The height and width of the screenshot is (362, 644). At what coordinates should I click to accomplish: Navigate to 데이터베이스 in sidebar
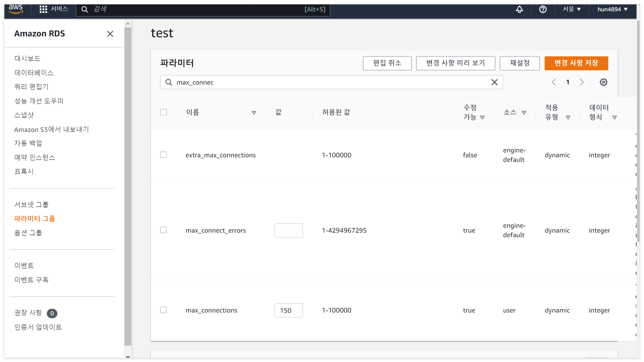coord(34,73)
